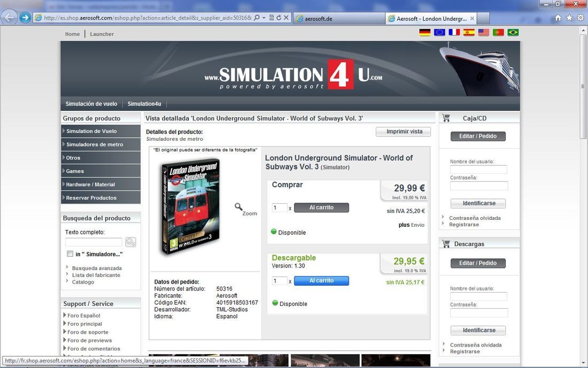Click product search magnifier button
Image resolution: width=588 pixels, height=368 pixels.
pos(130,242)
